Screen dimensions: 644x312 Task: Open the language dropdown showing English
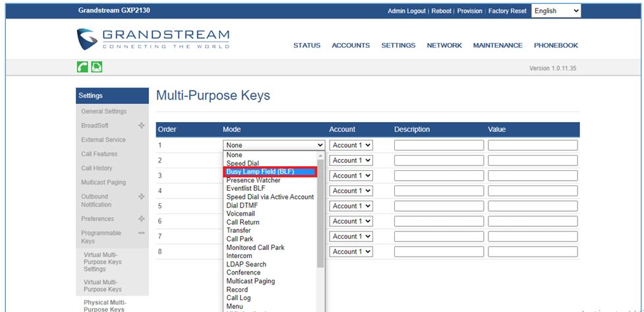[x=556, y=11]
